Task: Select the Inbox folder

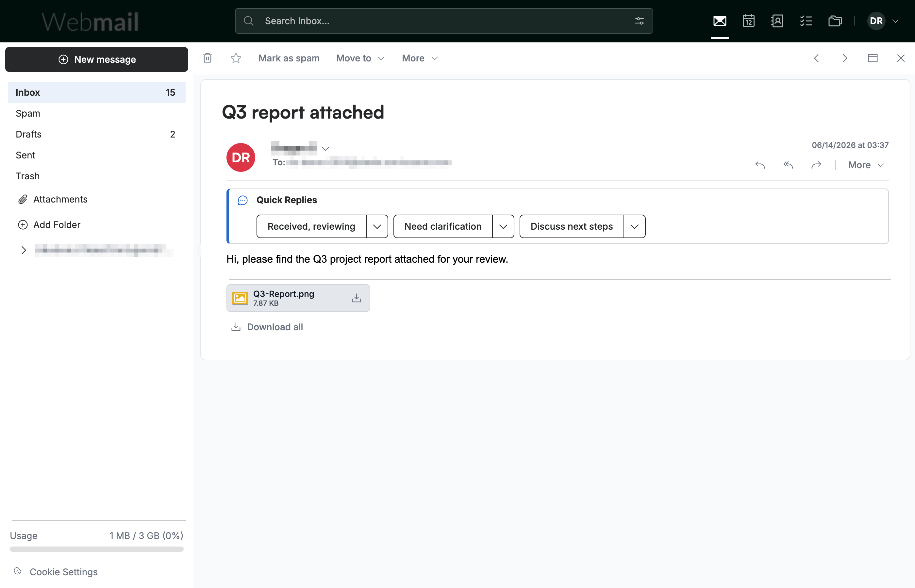Action: (97, 92)
